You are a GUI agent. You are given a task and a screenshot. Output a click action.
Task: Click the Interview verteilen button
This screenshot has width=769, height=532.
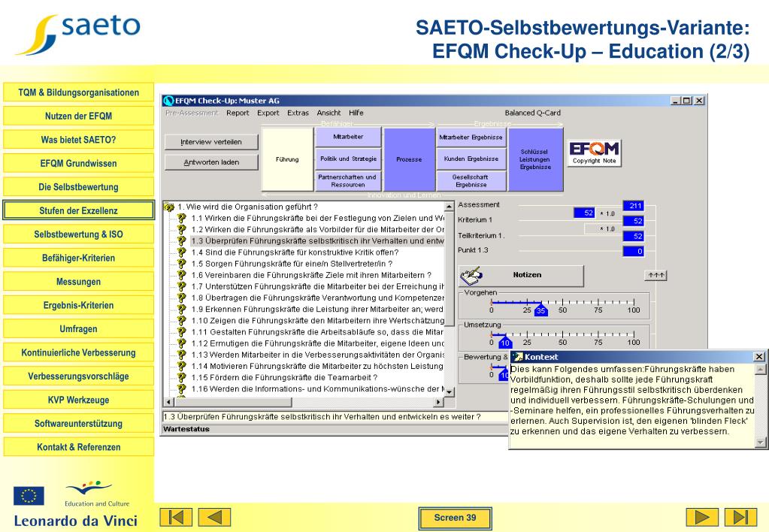211,142
